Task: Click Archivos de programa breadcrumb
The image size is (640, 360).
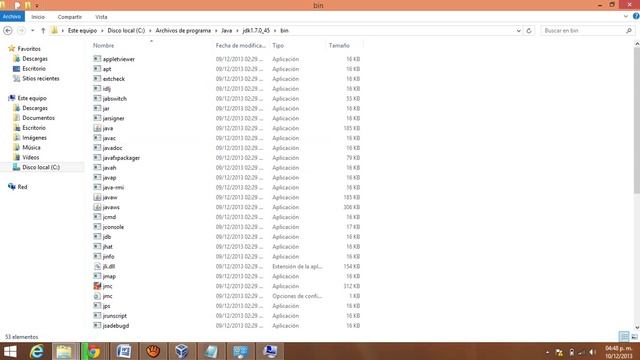Action: pyautogui.click(x=183, y=31)
